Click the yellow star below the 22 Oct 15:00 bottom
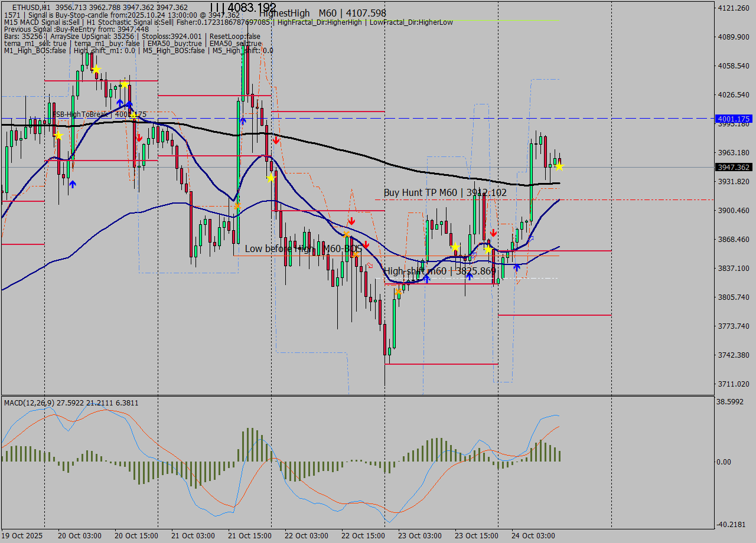 pyautogui.click(x=399, y=290)
